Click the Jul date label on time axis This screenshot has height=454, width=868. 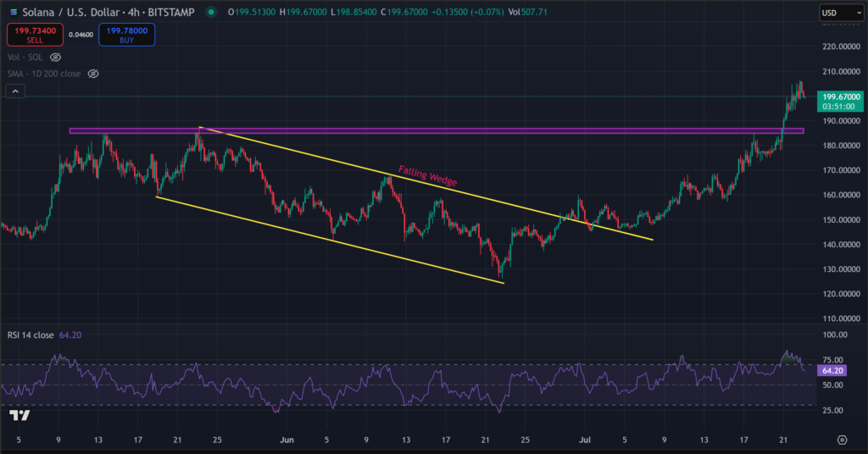(585, 440)
